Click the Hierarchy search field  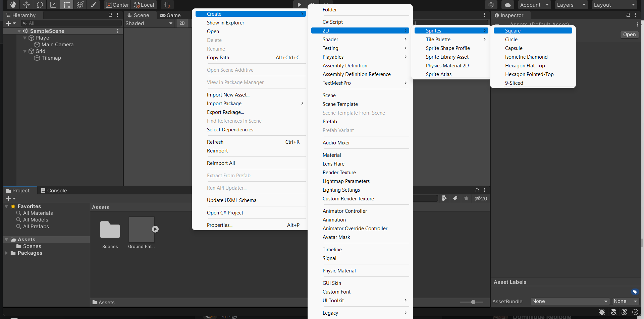(71, 23)
